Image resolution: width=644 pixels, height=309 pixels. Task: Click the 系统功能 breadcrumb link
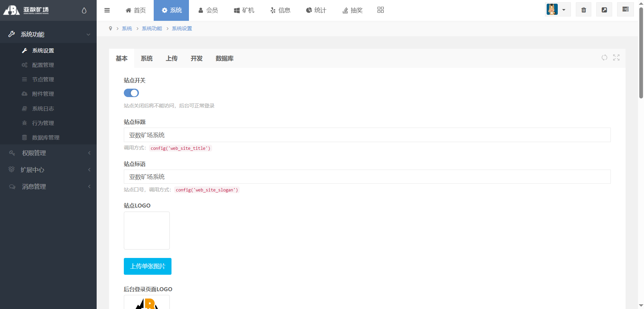pos(152,29)
